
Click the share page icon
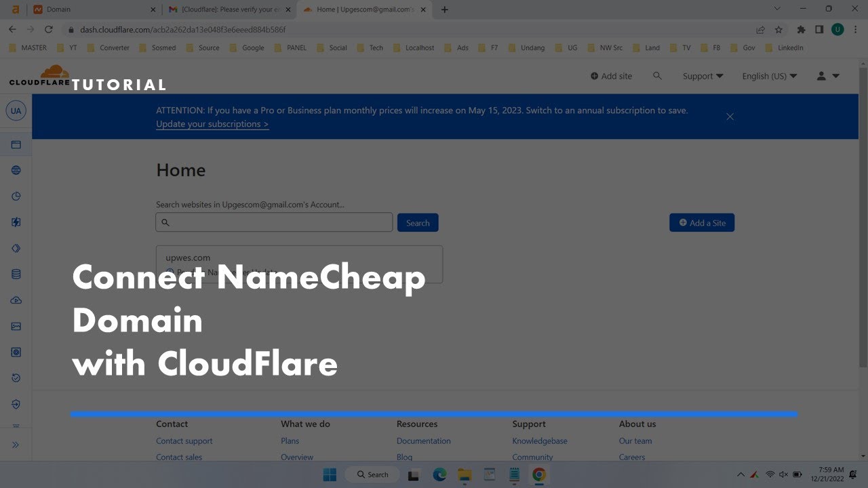click(x=761, y=30)
